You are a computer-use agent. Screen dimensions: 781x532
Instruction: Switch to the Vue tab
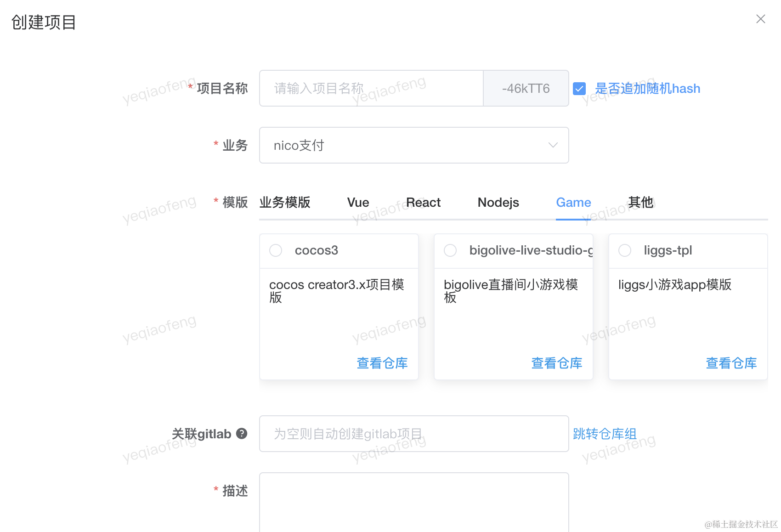358,202
